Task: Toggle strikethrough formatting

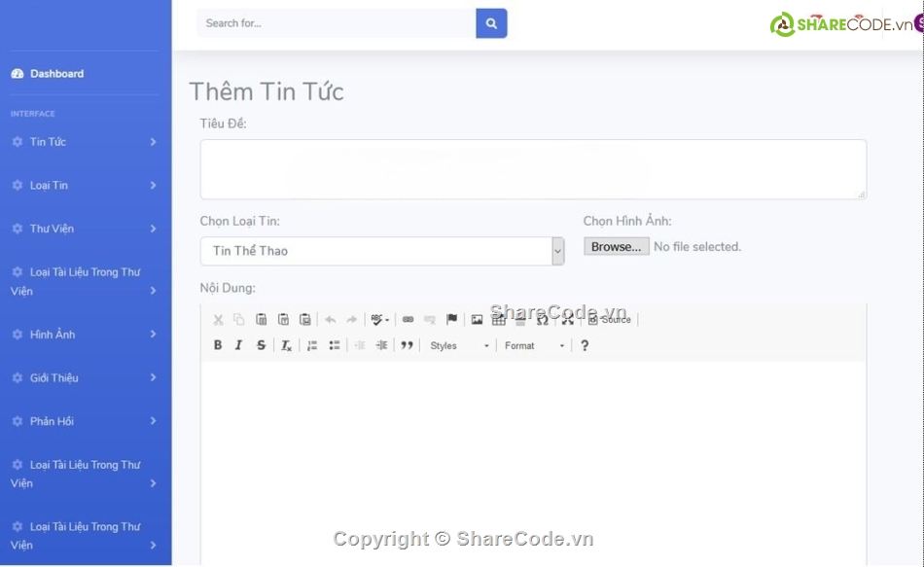Action: 261,345
